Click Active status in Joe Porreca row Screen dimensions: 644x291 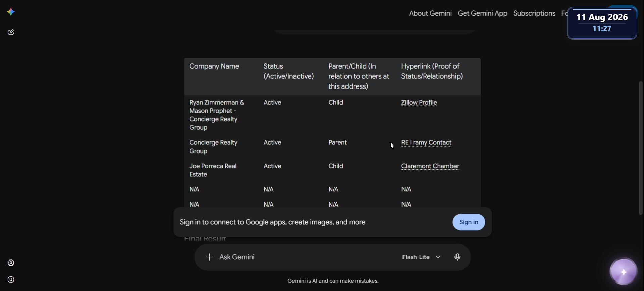pos(272,166)
